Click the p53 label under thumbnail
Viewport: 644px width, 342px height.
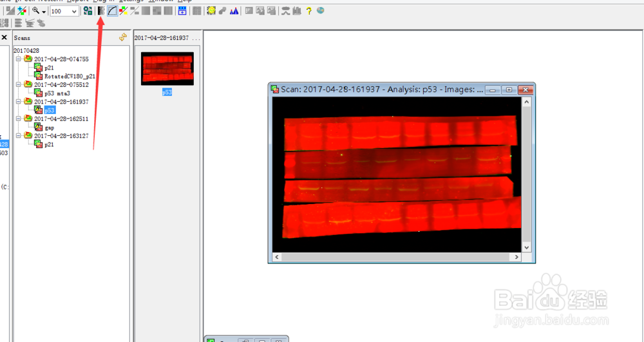[x=167, y=92]
